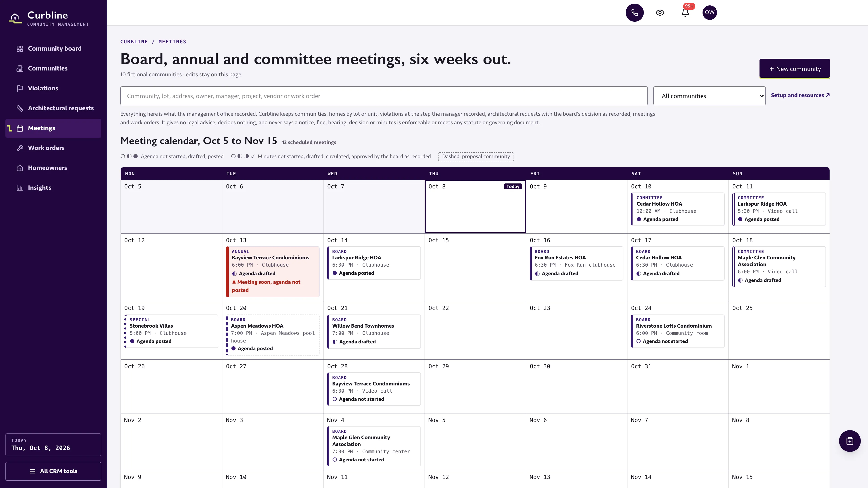Click the floating clipboard button
Image resolution: width=868 pixels, height=488 pixels.
[849, 441]
